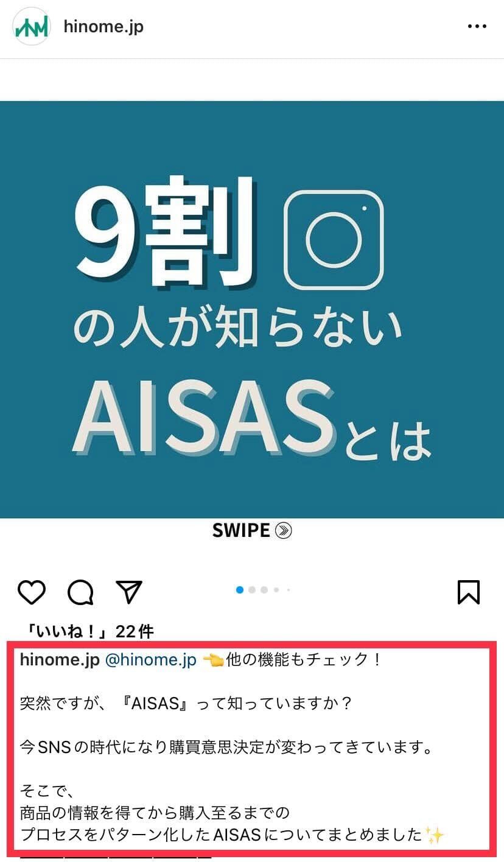Screen dimensions: 504x862
Task: Open comments via the speech bubble icon
Action: (80, 592)
